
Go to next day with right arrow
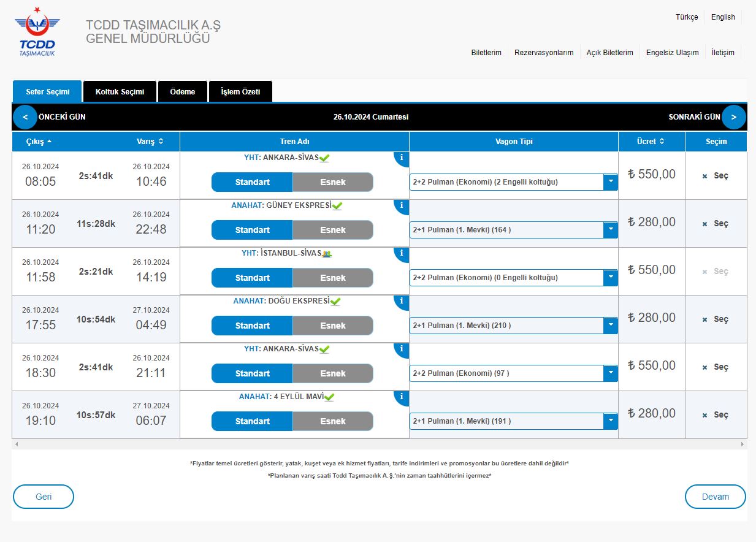pyautogui.click(x=733, y=117)
